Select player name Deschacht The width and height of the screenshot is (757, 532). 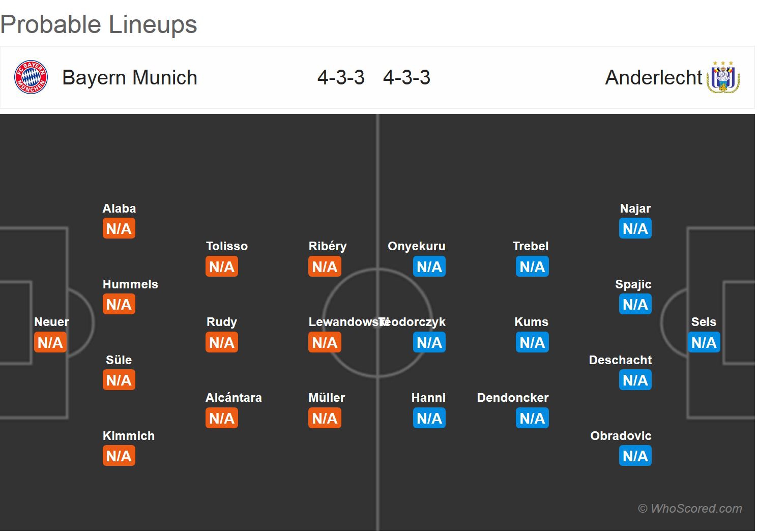pyautogui.click(x=620, y=360)
